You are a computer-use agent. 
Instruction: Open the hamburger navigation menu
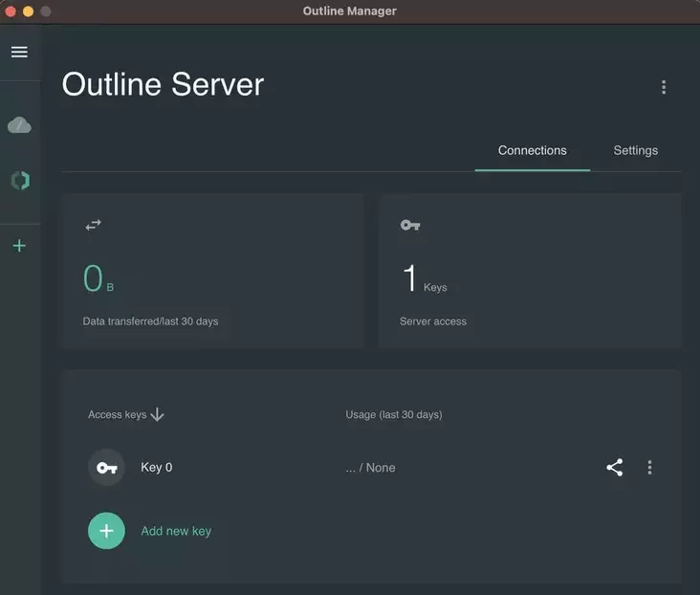click(x=19, y=52)
